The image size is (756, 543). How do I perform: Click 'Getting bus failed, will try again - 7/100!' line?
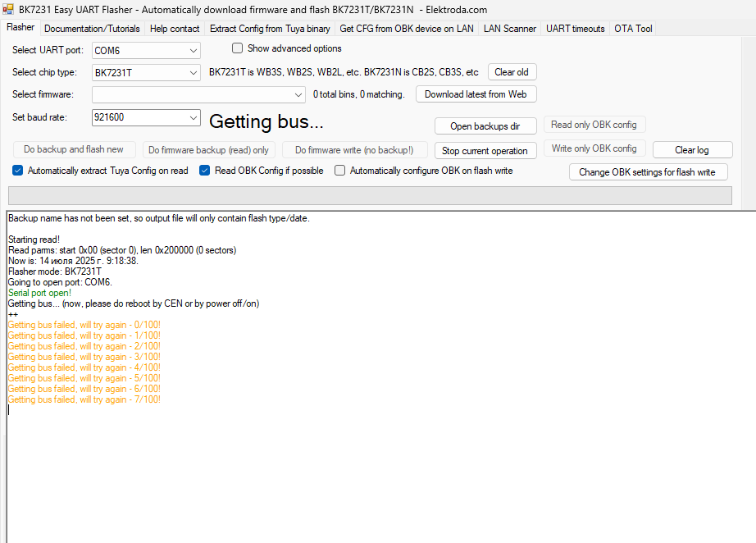(84, 399)
